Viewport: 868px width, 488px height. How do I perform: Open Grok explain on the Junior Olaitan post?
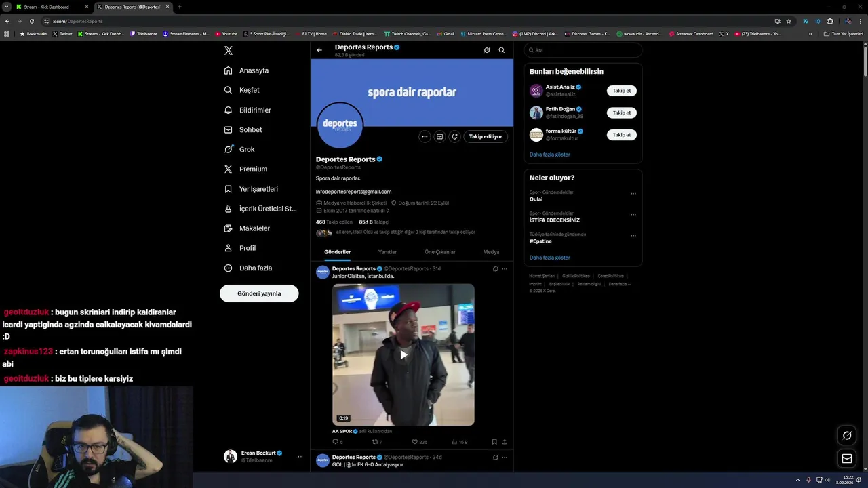pos(496,269)
